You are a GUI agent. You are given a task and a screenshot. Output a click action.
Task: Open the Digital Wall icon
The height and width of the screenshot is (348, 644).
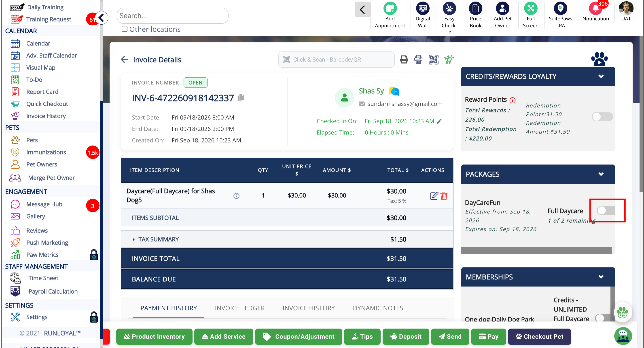click(x=422, y=15)
